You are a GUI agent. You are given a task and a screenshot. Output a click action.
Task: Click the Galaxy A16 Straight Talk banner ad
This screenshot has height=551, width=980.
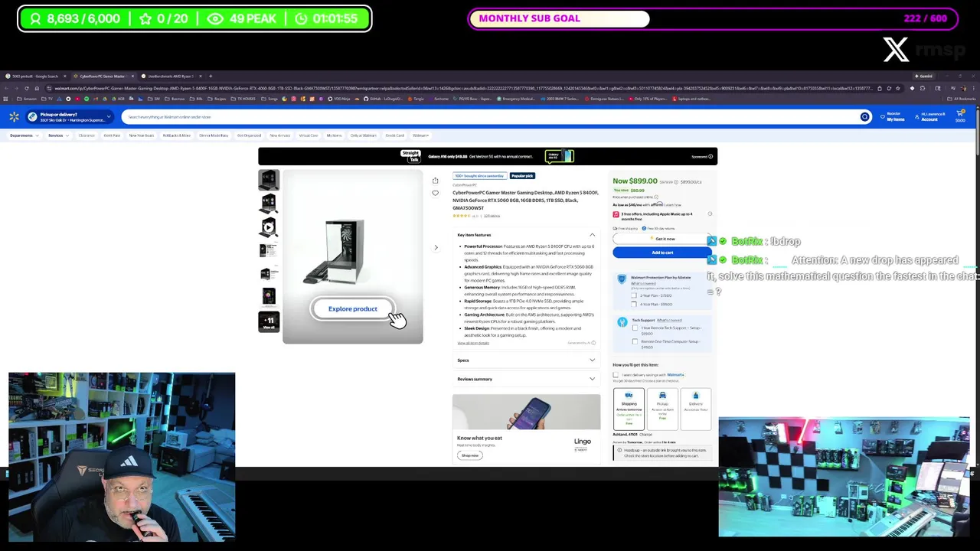point(488,156)
